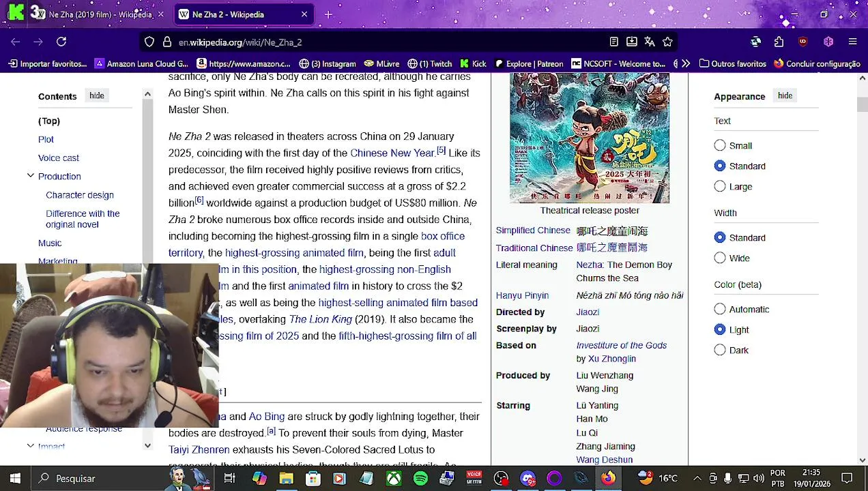Image resolution: width=868 pixels, height=491 pixels.
Task: Switch to the Ne Zha 2 tab
Action: pos(243,14)
